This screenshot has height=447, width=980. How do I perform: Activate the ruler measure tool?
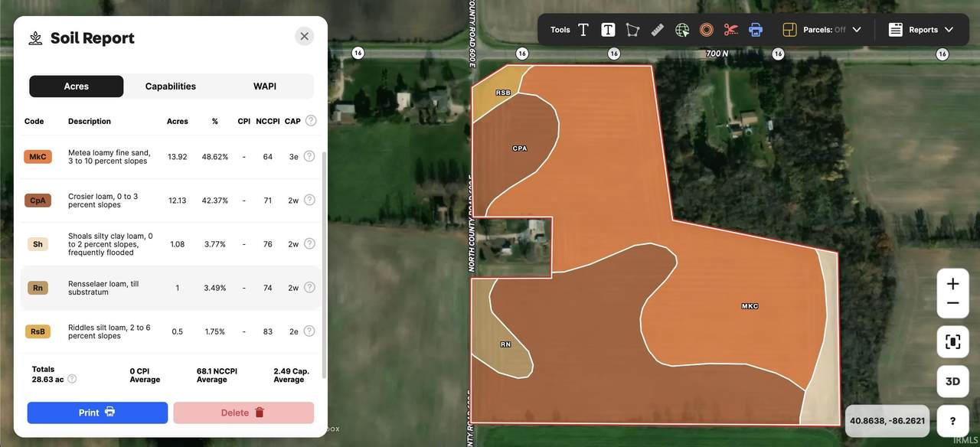click(x=657, y=30)
